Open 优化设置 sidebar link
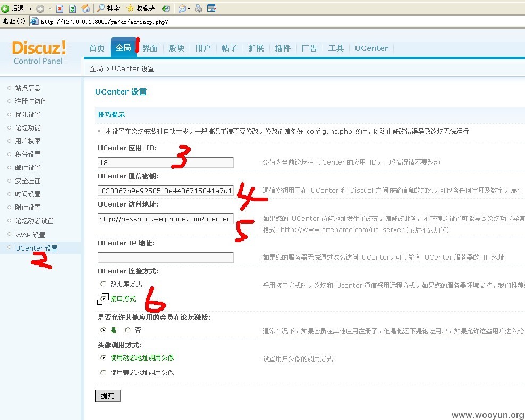This screenshot has width=525, height=420. [28, 115]
